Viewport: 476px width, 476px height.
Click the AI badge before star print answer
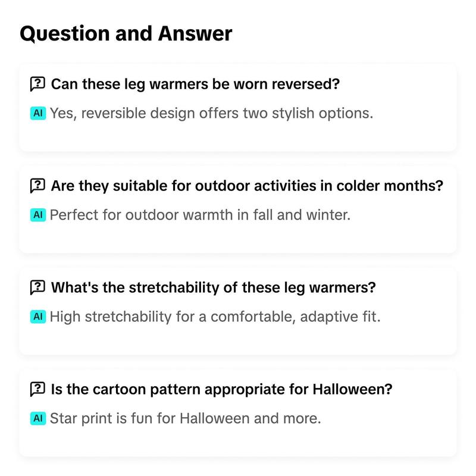tap(38, 418)
